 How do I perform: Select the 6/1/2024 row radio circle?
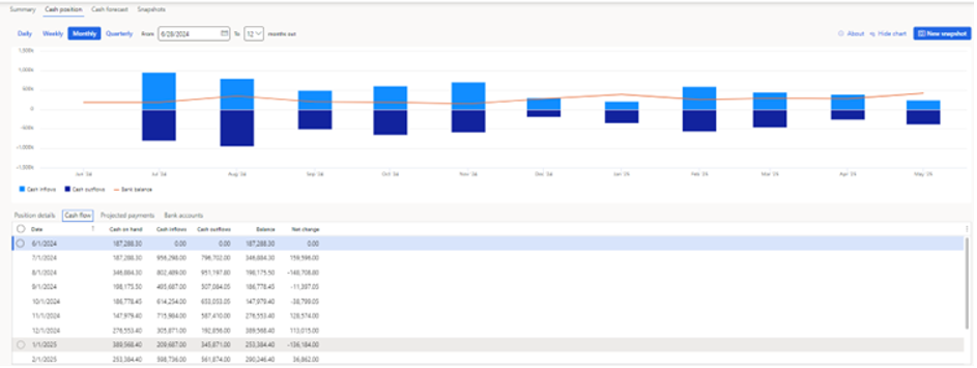point(21,243)
